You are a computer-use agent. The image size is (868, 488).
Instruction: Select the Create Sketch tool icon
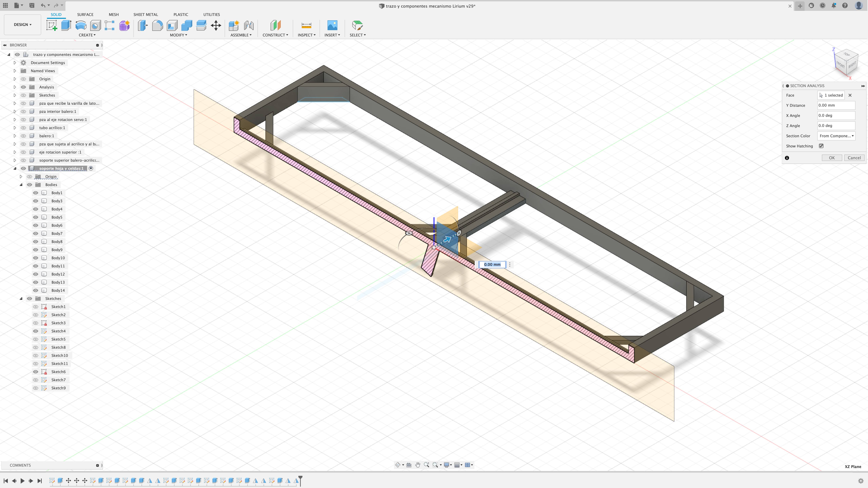click(x=52, y=26)
